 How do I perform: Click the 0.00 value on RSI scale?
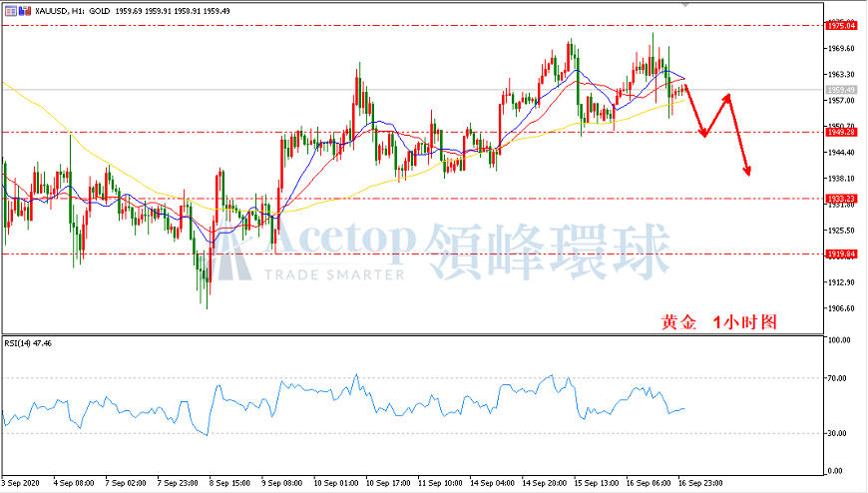[835, 471]
